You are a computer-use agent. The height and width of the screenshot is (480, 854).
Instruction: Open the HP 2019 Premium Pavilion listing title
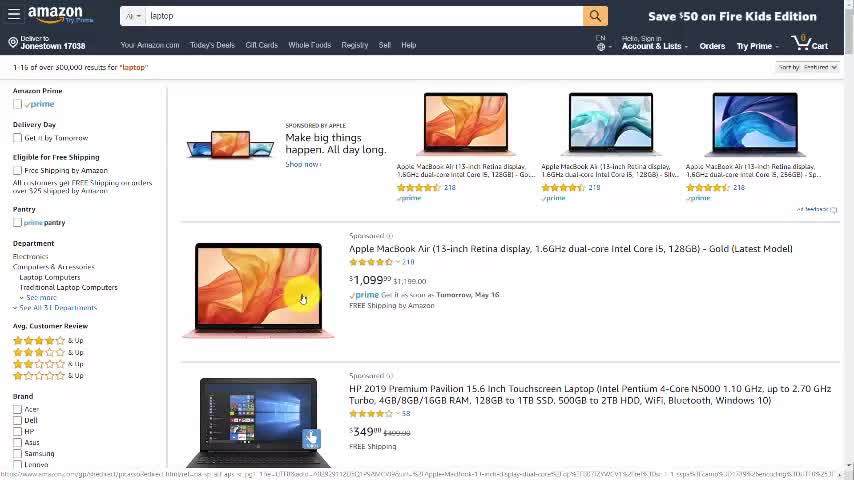(590, 394)
